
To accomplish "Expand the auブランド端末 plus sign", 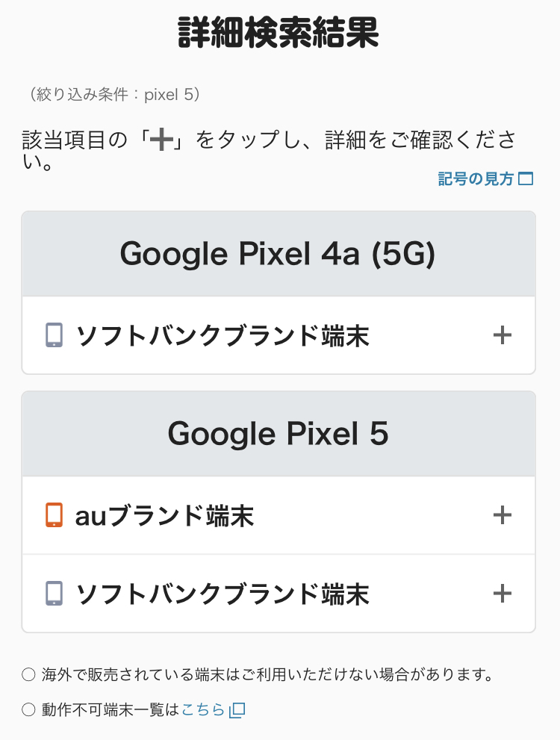I will click(x=503, y=515).
